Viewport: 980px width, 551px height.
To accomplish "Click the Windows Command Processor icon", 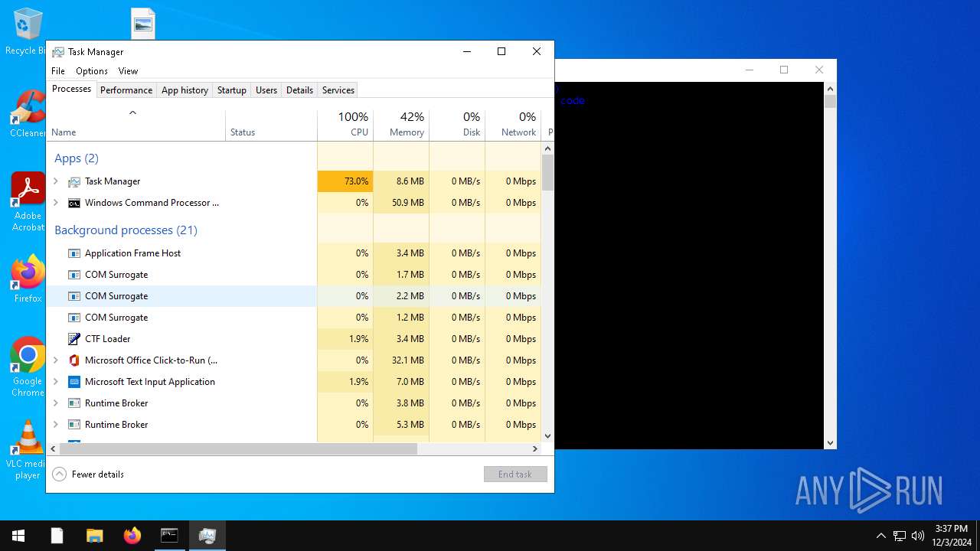I will pyautogui.click(x=74, y=203).
